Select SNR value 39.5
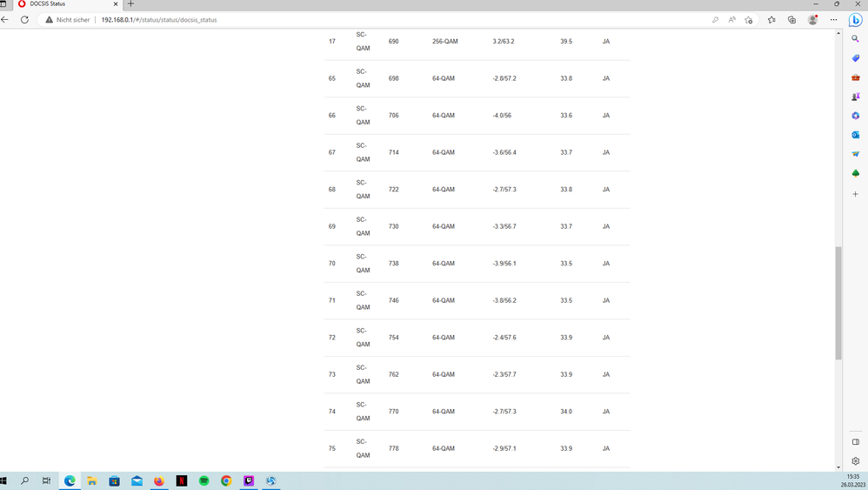Viewport: 868px width, 490px height. tap(566, 42)
